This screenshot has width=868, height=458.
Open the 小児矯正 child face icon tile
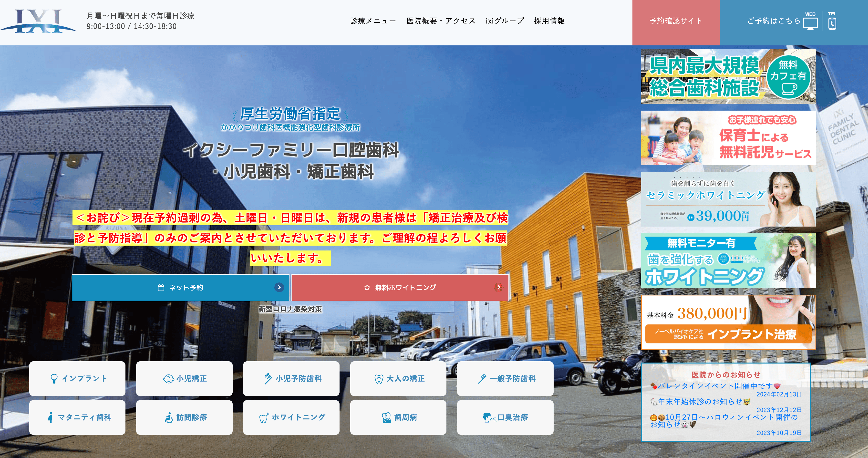click(x=184, y=378)
